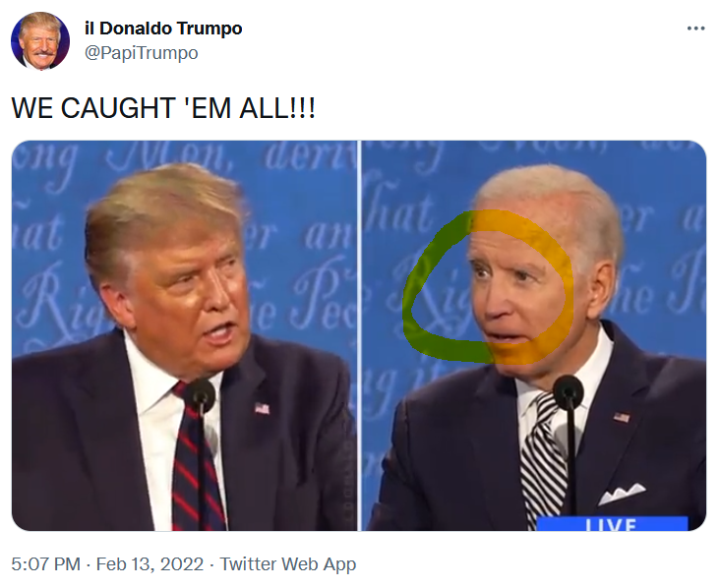Screen dimensions: 721x588
Task: Select the WE CAUGHT 'EM ALL!!! tweet text
Action: pyautogui.click(x=163, y=108)
